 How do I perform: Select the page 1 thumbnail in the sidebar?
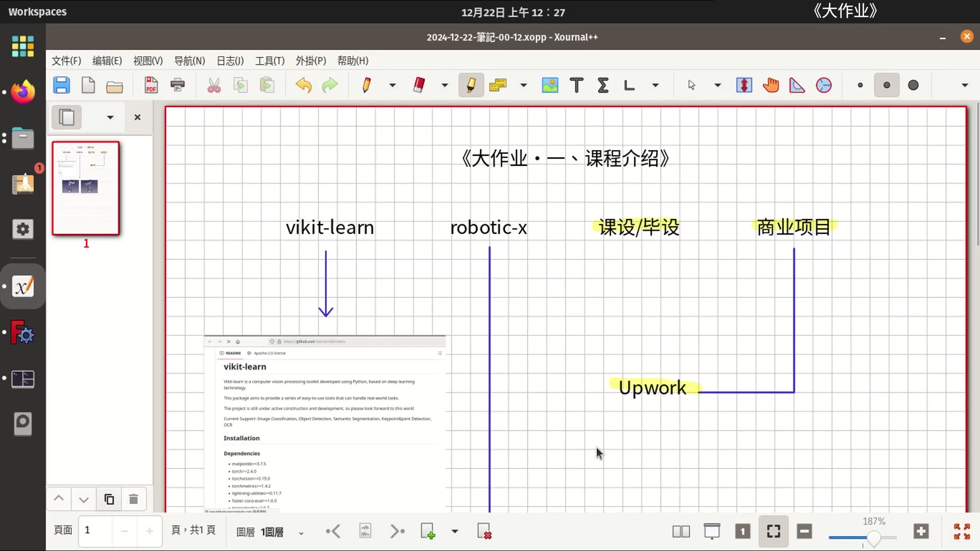tap(86, 188)
